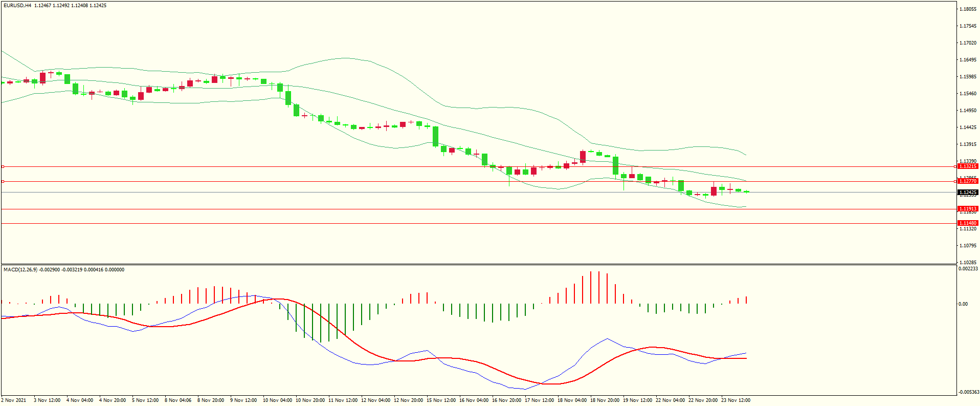Click the 1.11480 red price label

tap(967, 223)
